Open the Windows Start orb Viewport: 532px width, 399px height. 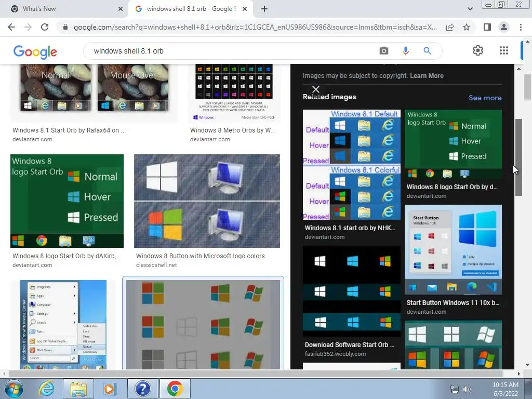pyautogui.click(x=14, y=389)
